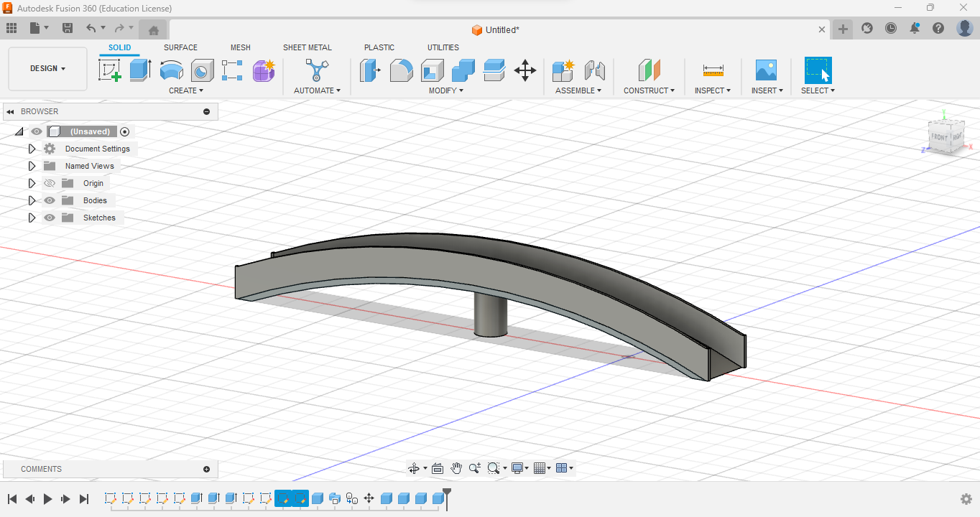Click the ViewCube front face

tap(939, 136)
